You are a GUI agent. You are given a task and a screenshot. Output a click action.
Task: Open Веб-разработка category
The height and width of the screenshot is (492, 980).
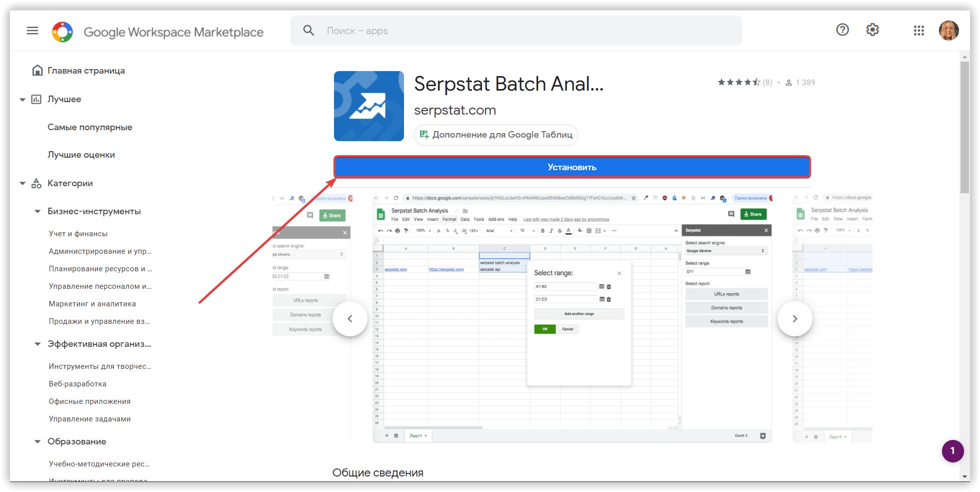click(x=77, y=384)
